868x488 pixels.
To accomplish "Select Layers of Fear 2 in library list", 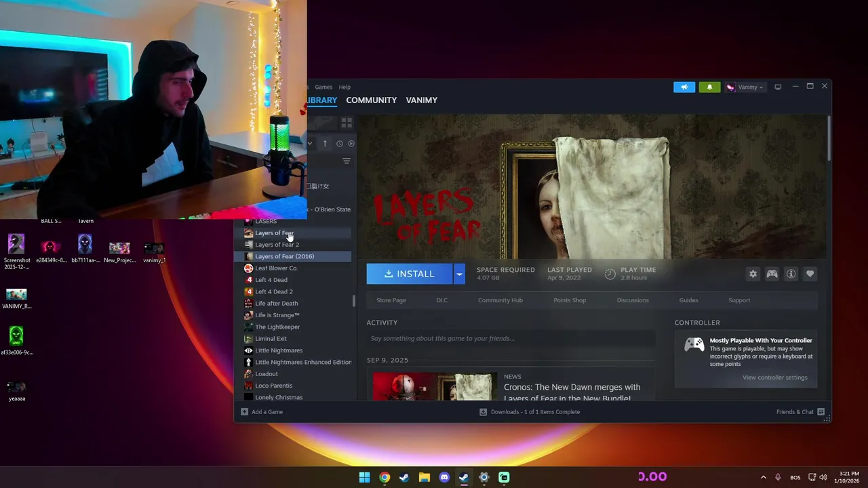I will (277, 245).
